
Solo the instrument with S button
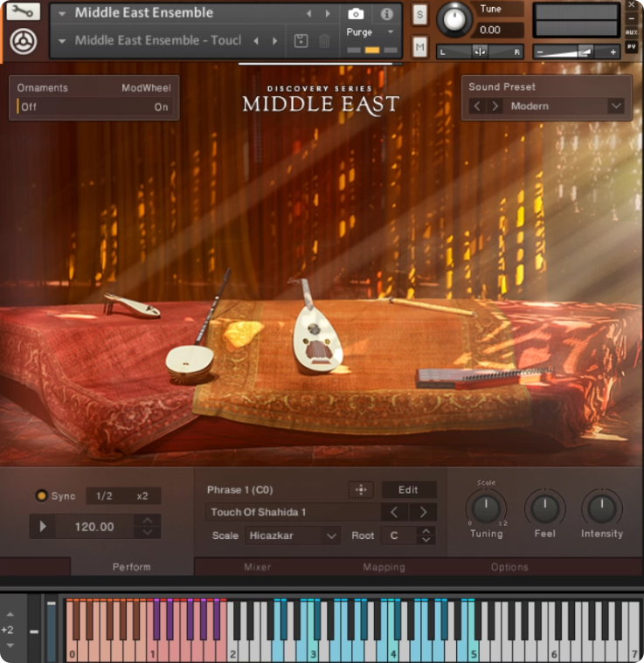pos(419,15)
